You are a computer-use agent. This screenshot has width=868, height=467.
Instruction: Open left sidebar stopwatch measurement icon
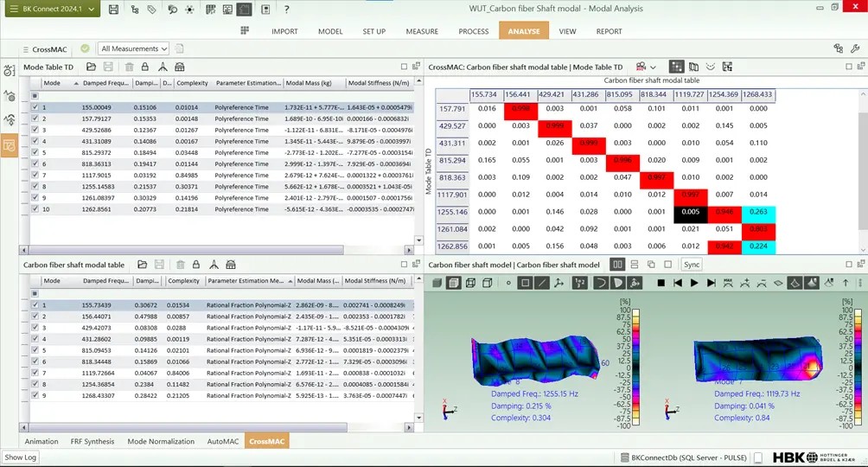[x=10, y=71]
